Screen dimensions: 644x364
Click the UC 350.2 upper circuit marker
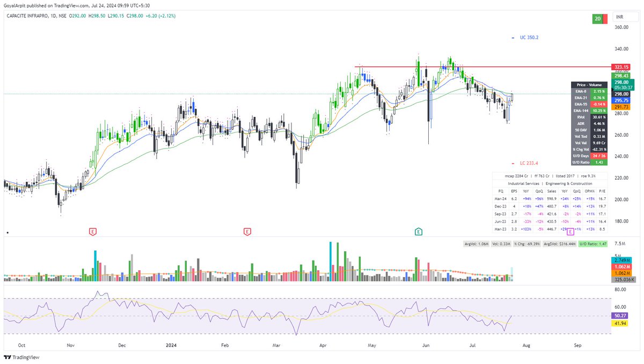click(x=530, y=37)
